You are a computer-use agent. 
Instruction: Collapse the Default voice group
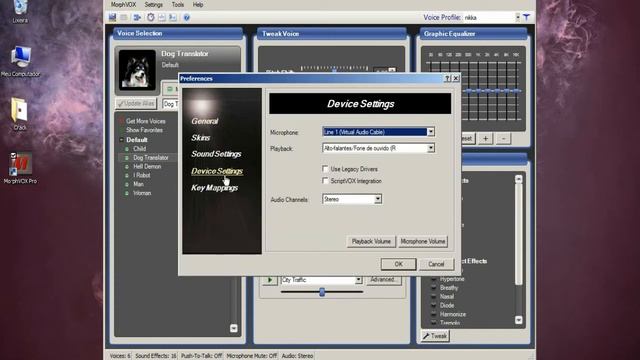[121, 140]
